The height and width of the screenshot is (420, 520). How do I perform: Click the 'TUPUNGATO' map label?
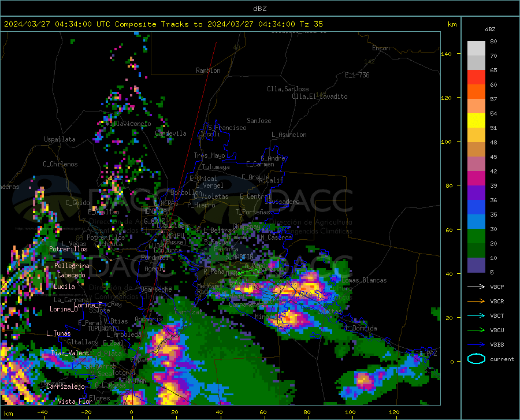coord(103,329)
